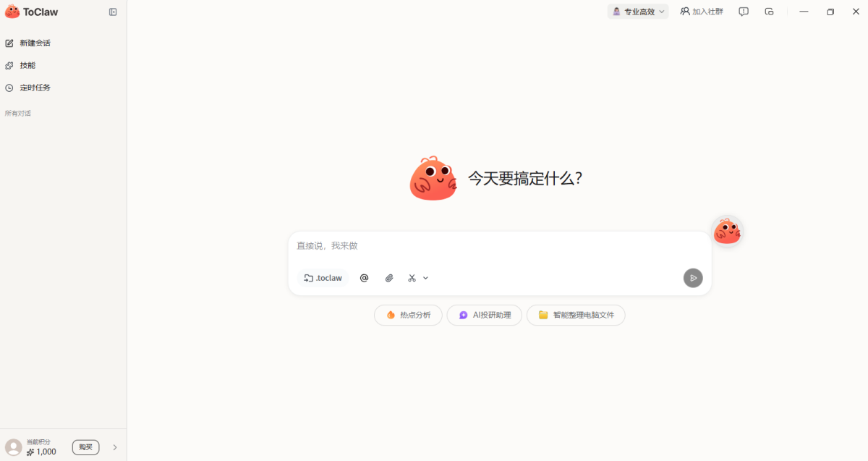The height and width of the screenshot is (461, 868).
Task: Select the AI投研助理 suggestion chip
Action: tap(485, 315)
